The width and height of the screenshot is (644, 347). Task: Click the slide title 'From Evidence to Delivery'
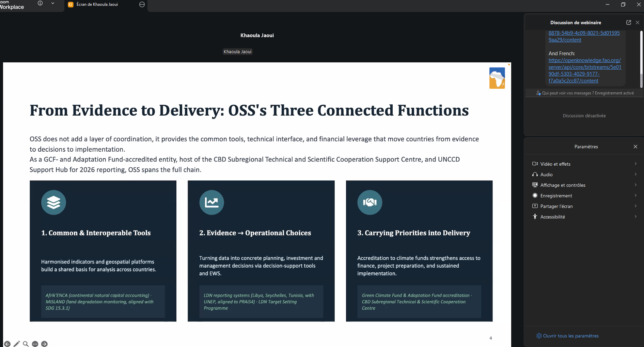click(x=249, y=110)
